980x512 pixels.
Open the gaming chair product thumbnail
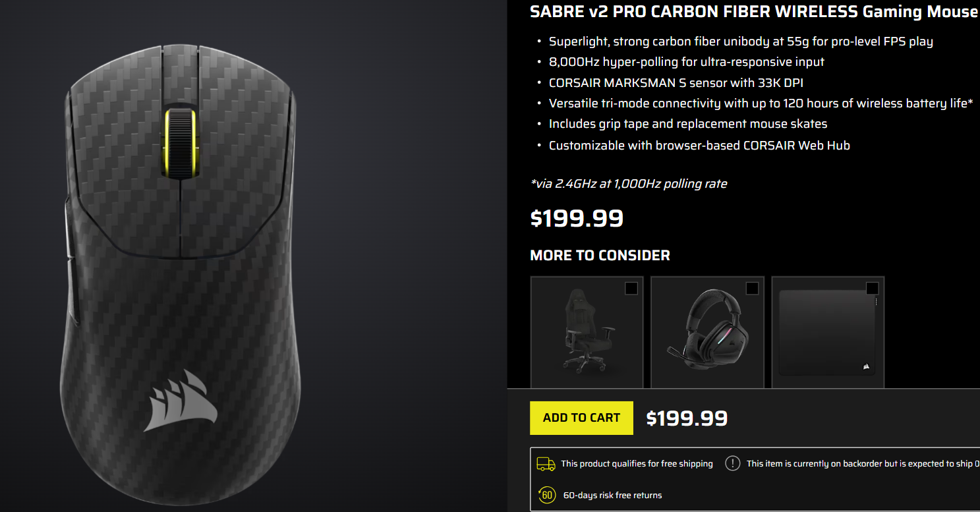click(x=587, y=332)
